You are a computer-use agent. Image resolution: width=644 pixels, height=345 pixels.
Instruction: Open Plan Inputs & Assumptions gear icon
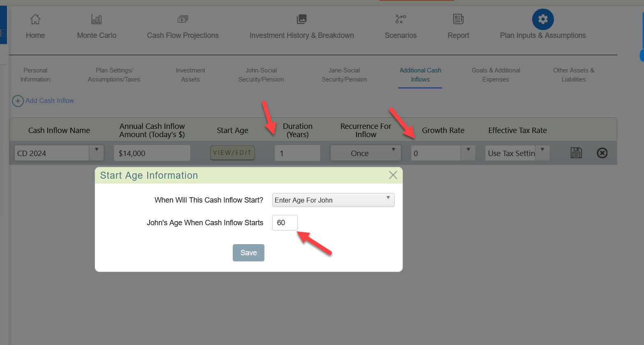pyautogui.click(x=543, y=19)
